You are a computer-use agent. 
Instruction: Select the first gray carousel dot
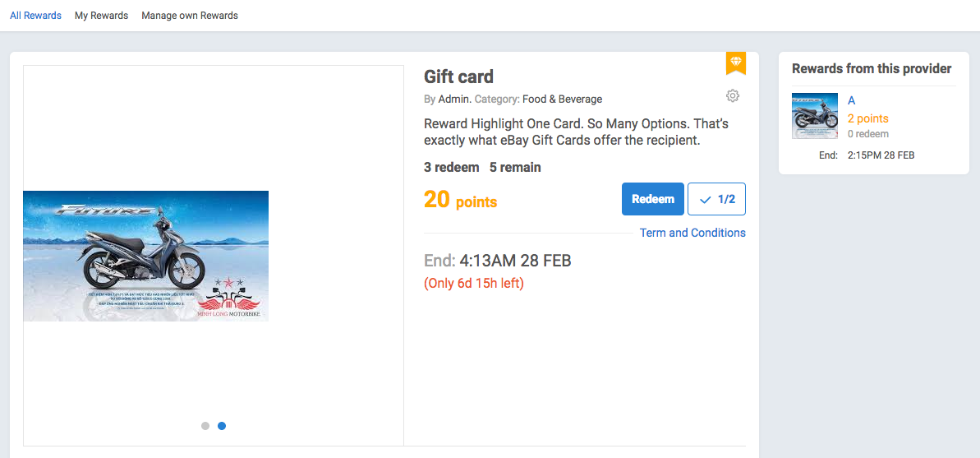pos(205,426)
